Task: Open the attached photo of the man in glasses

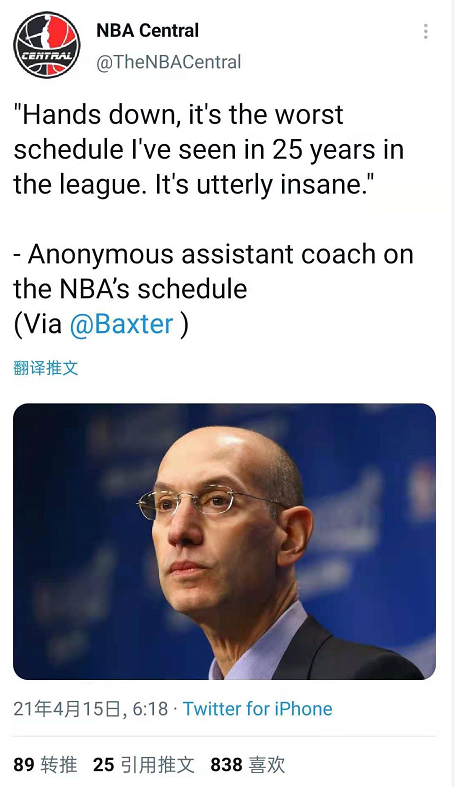Action: [x=224, y=542]
